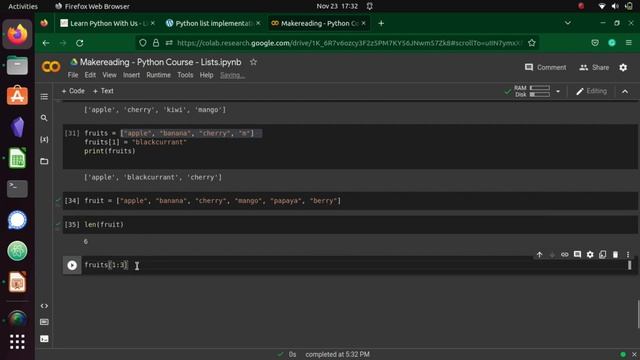Move cell down with arrow icon
Viewport: 640px width, 360px height.
point(552,255)
